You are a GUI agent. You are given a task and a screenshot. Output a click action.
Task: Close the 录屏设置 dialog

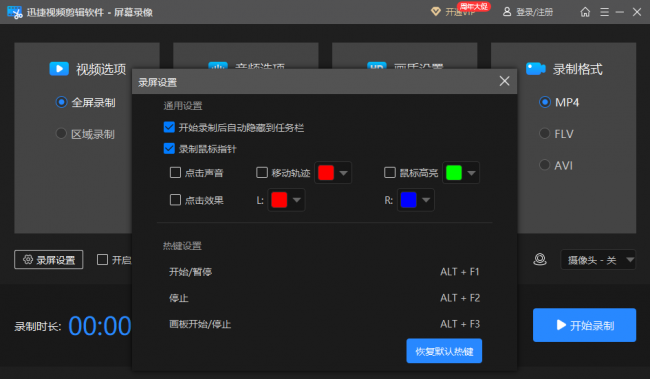tap(504, 81)
